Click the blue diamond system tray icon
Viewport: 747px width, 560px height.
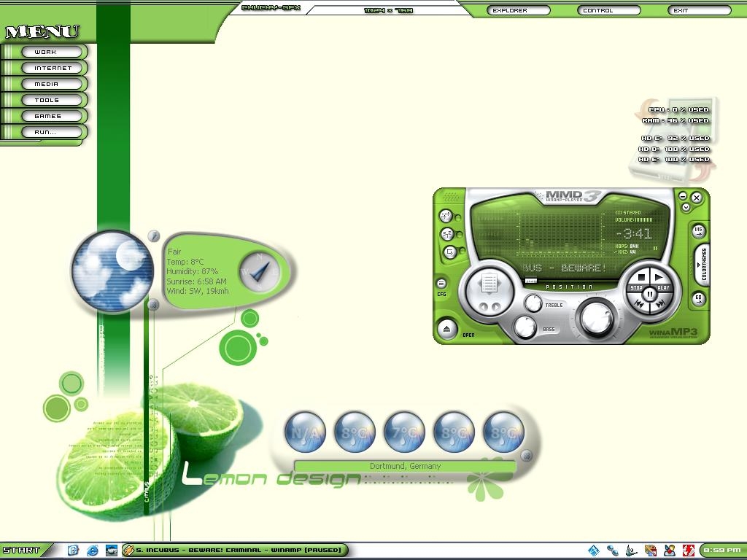coord(594,551)
